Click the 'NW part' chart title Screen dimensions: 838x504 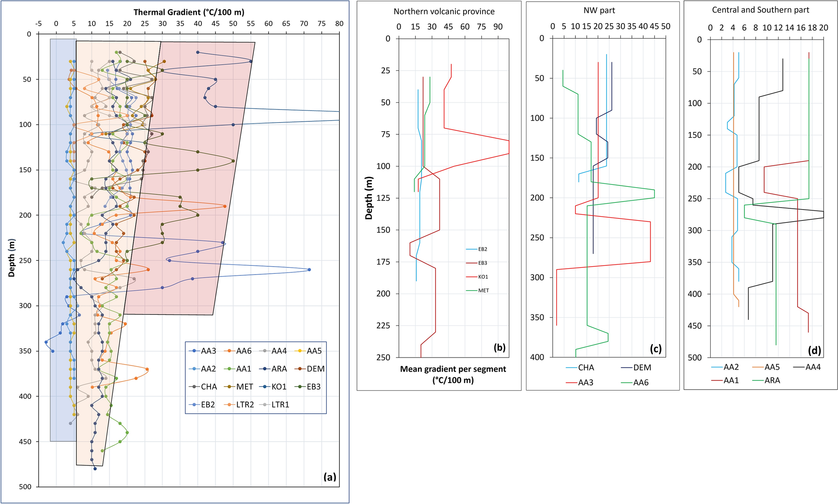point(599,11)
